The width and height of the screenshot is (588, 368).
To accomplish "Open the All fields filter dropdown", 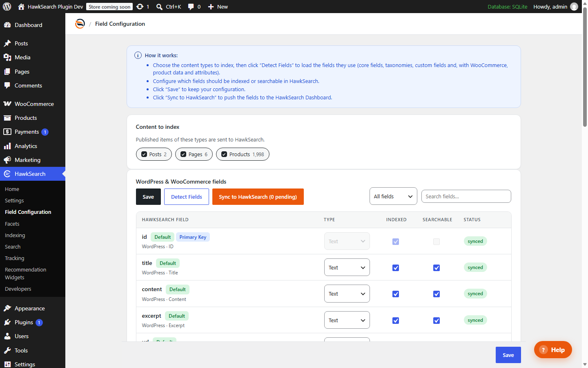I will point(393,196).
